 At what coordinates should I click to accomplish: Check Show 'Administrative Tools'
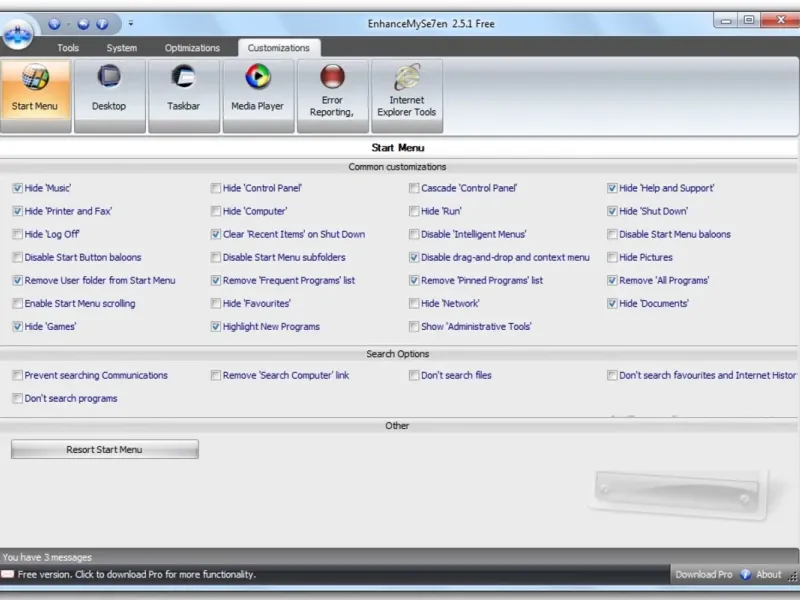tap(414, 327)
